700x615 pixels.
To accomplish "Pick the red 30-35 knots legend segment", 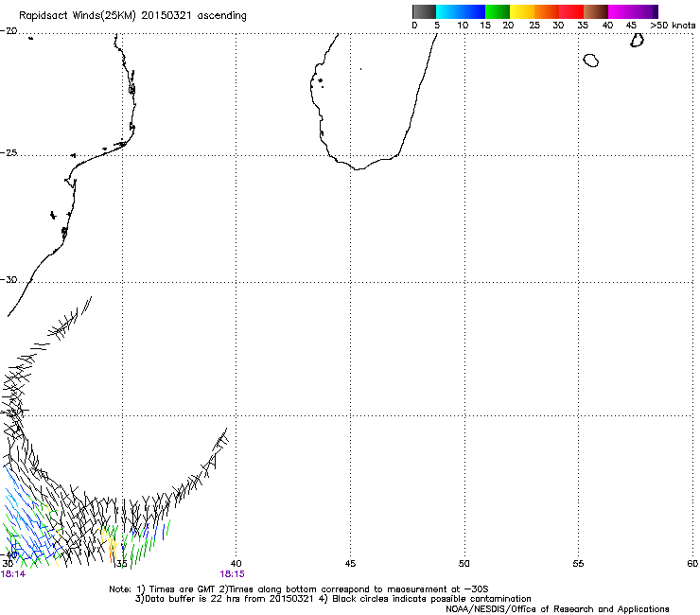I will coord(571,11).
